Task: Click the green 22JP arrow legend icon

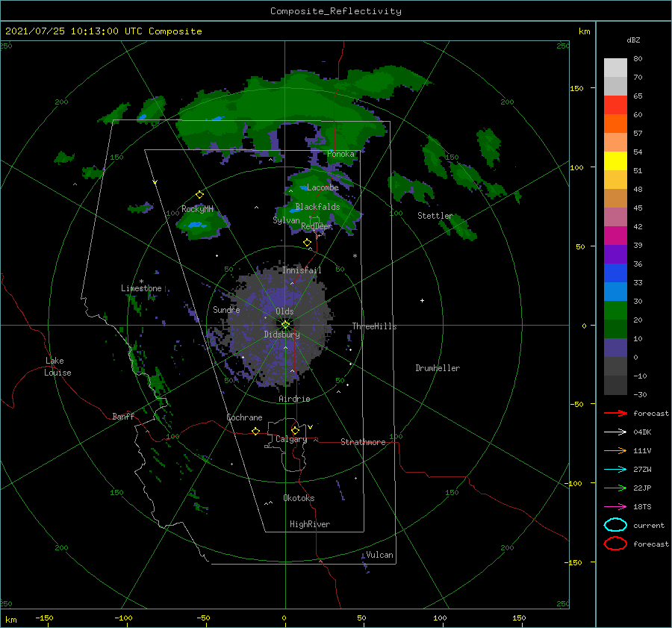Action: click(615, 488)
